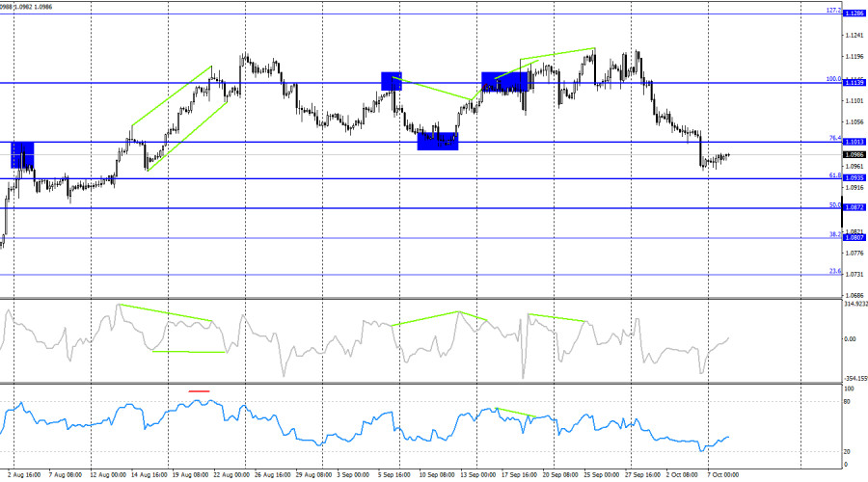
Task: Click the 2 Aug 16:00 date label
Action: (x=24, y=475)
